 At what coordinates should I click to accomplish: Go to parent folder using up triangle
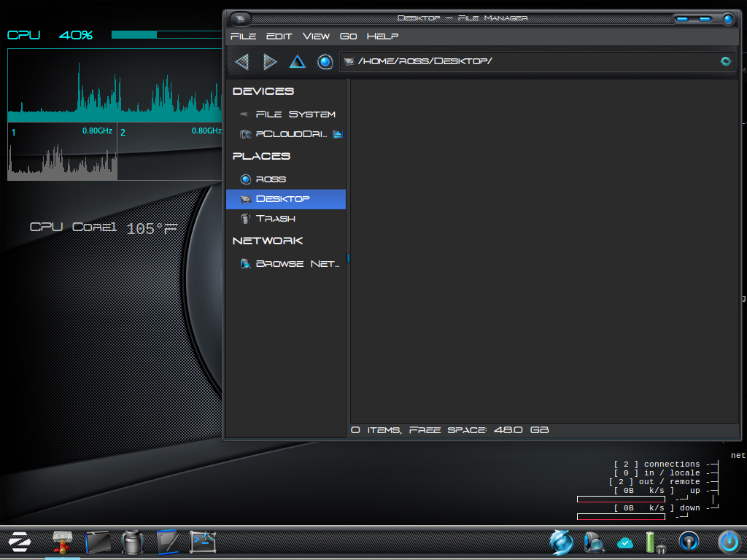click(297, 62)
